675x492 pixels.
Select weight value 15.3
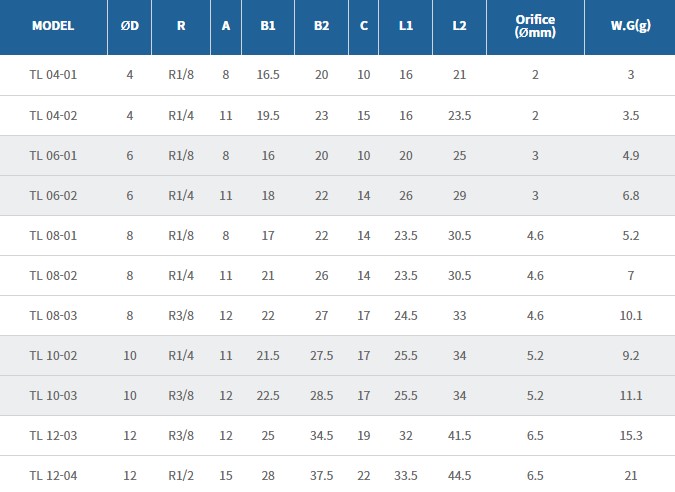(x=631, y=435)
